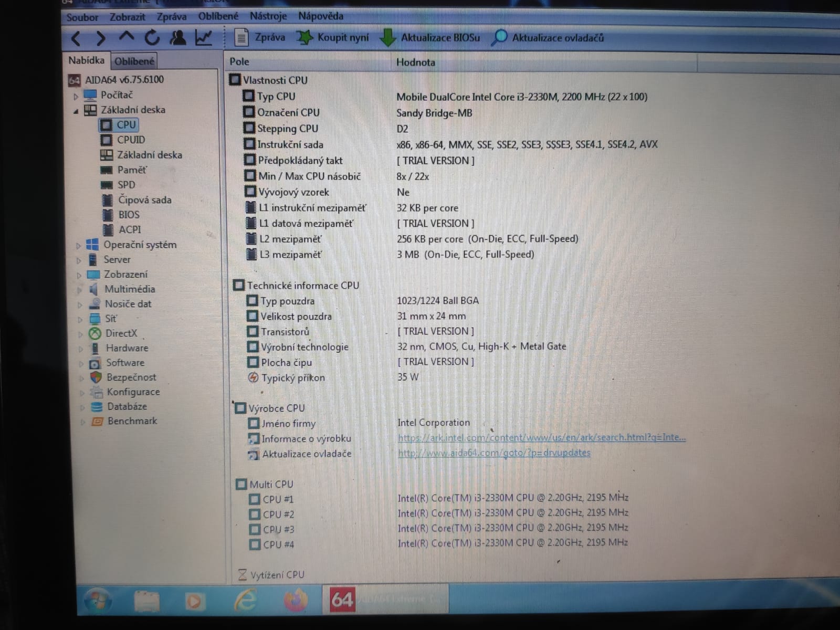The width and height of the screenshot is (840, 630).
Task: Collapse the Základní deska tree node
Action: (76, 111)
